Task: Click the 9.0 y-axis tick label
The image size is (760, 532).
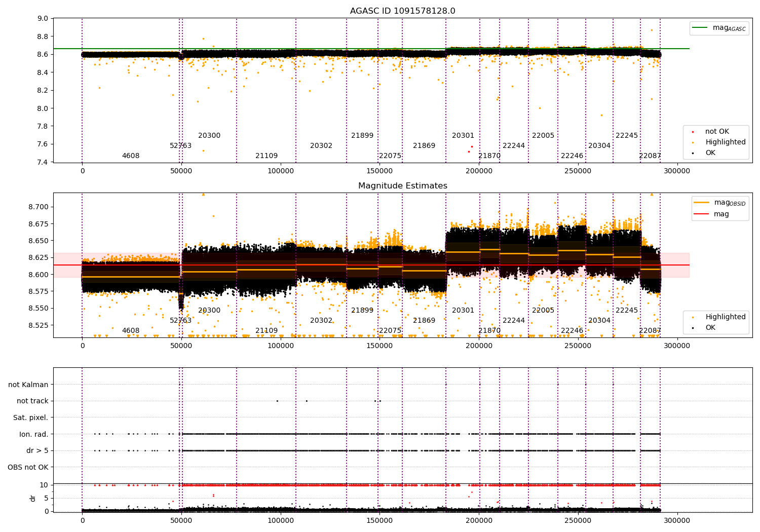Action: [43, 19]
